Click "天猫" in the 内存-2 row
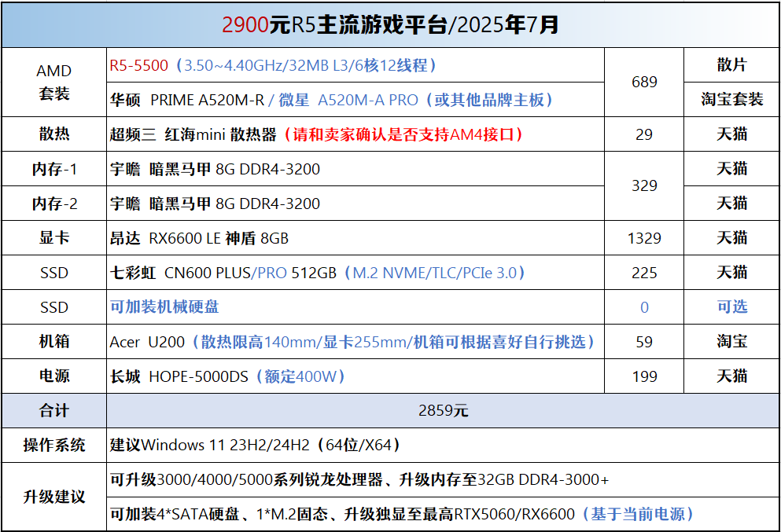The height and width of the screenshot is (532, 781). point(731,204)
